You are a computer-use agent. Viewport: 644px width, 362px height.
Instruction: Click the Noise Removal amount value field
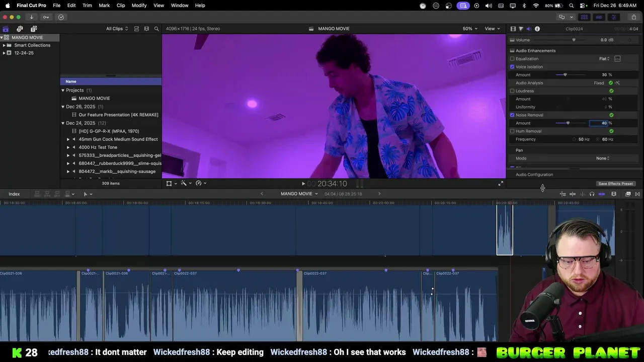click(x=599, y=123)
